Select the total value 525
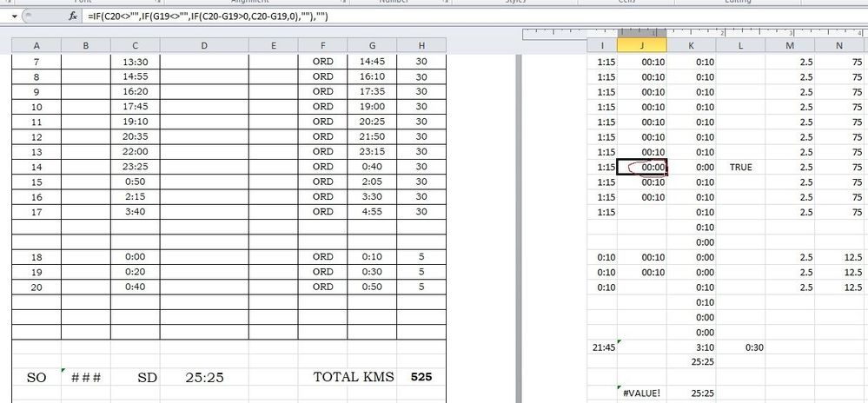Viewport: 868px width, 403px height. (421, 377)
